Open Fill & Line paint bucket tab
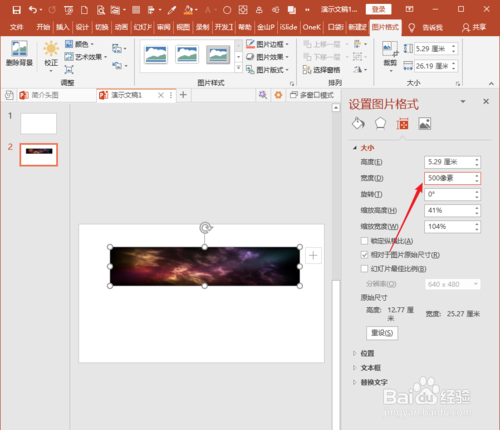500x430 pixels. (x=358, y=124)
